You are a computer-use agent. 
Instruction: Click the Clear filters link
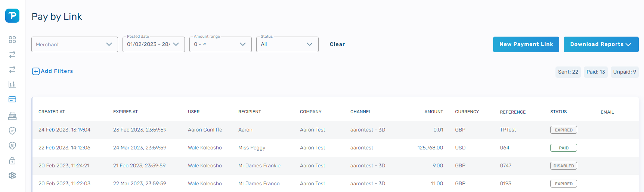click(337, 44)
